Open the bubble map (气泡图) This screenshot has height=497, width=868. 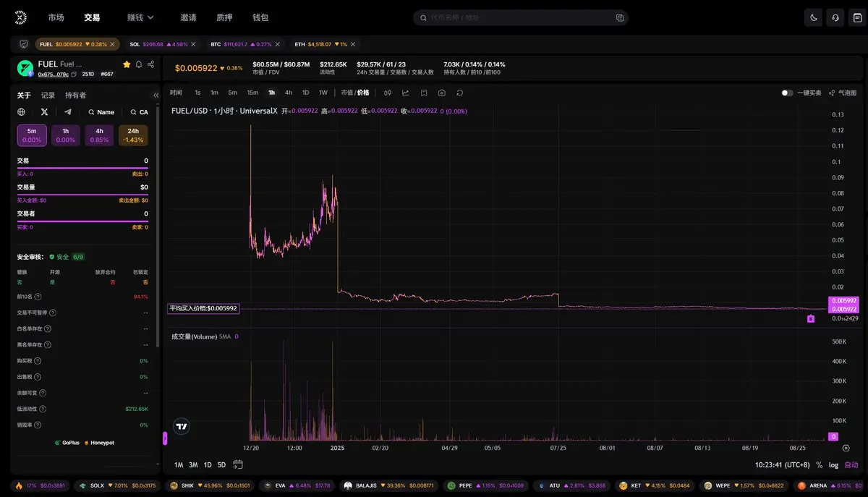842,93
